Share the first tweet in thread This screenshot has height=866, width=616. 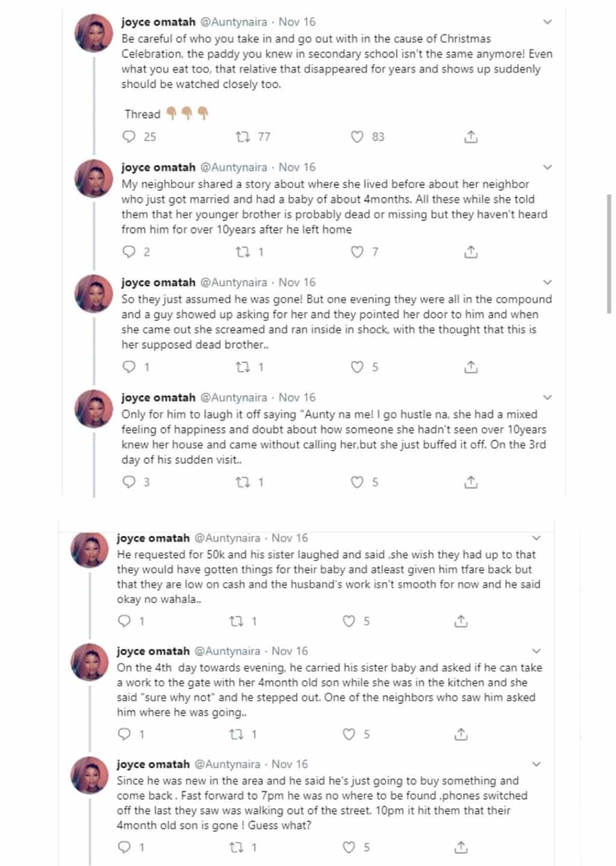(471, 137)
